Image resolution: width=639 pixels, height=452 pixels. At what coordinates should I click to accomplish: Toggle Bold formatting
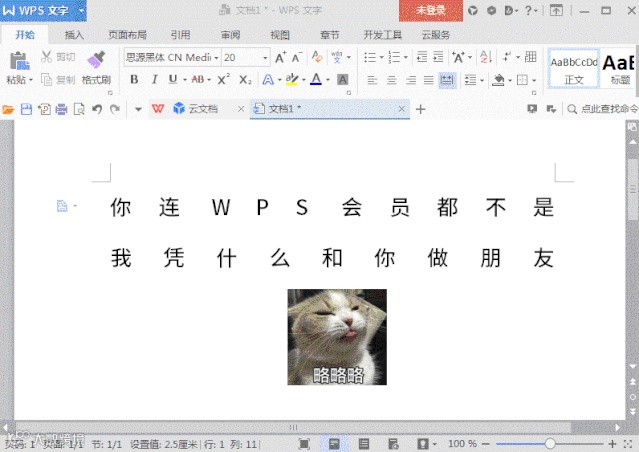coord(134,79)
